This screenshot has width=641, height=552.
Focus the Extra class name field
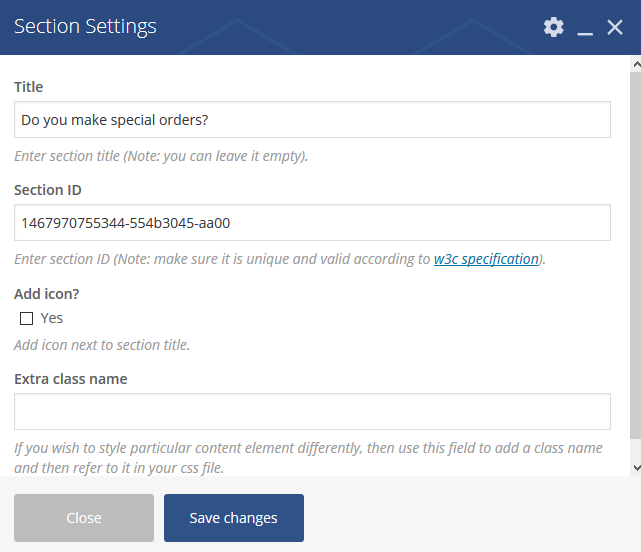click(312, 411)
